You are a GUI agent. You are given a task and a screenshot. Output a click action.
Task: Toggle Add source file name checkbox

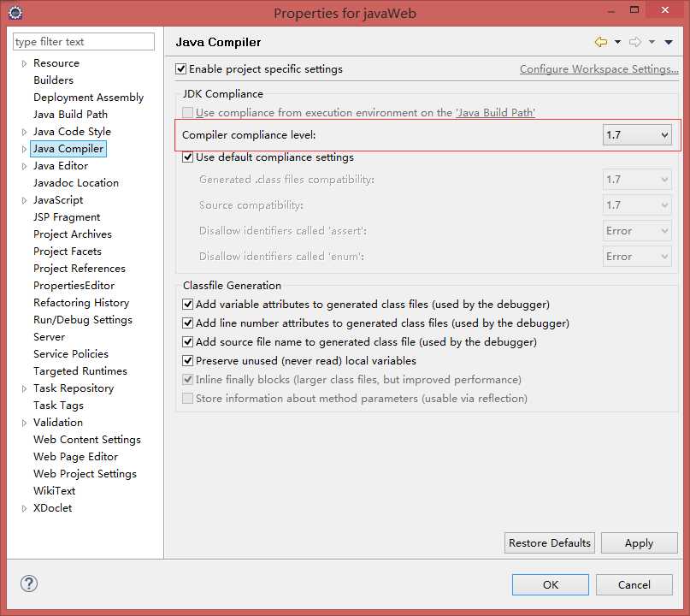point(187,342)
